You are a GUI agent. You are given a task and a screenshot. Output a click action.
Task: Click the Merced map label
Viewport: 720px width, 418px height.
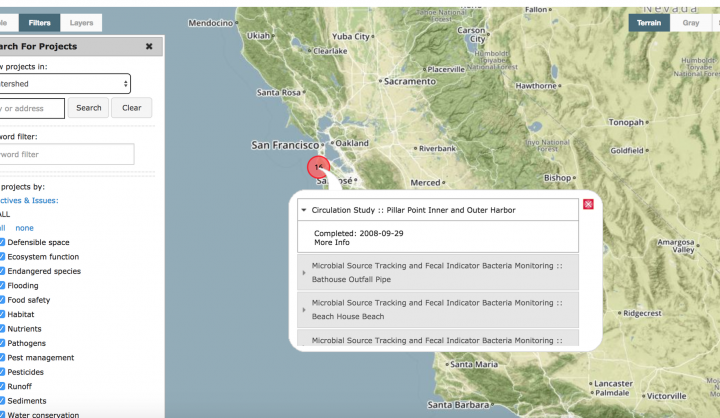click(425, 183)
